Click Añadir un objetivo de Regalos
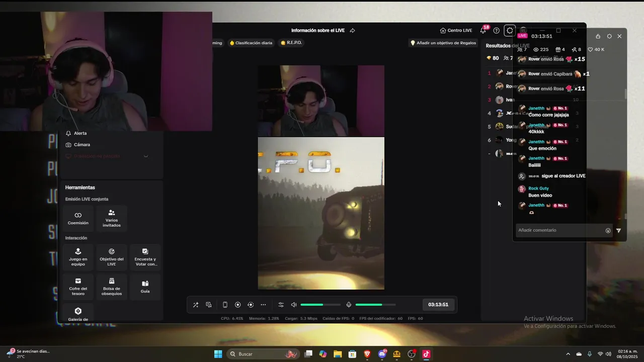This screenshot has height=362, width=644. [x=443, y=43]
